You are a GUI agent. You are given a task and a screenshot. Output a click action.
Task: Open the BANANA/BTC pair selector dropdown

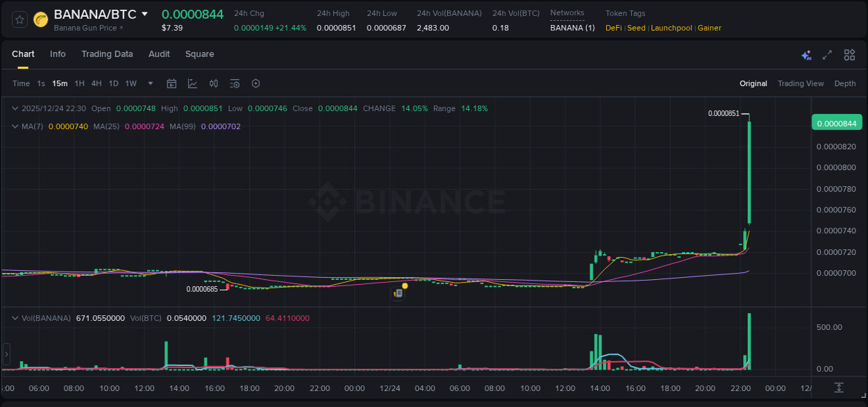(x=144, y=14)
